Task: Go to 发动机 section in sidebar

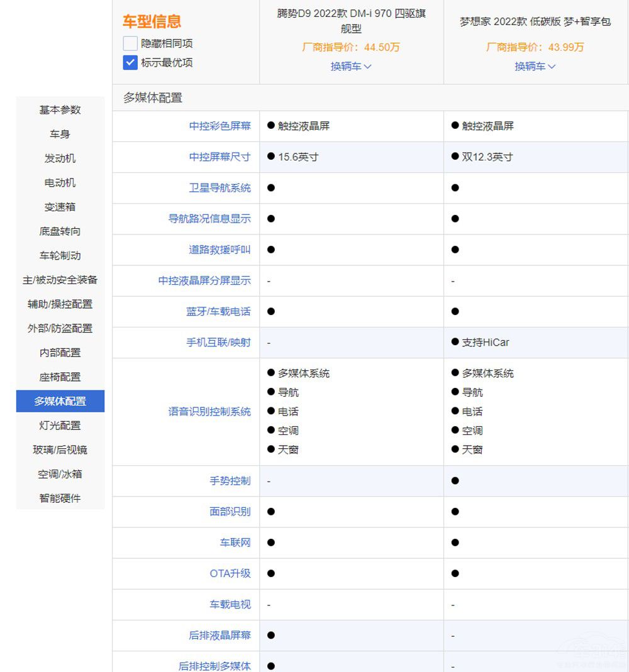Action: coord(60,158)
